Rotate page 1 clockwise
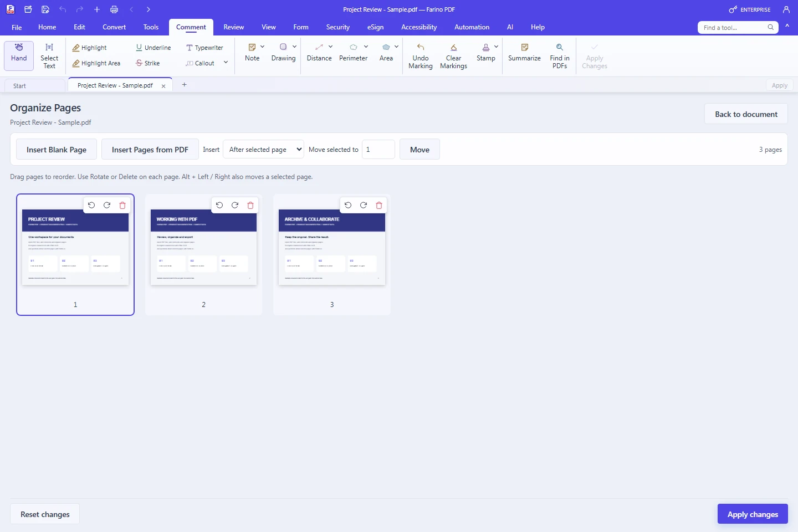Screen dimensions: 798x532 (107, 205)
